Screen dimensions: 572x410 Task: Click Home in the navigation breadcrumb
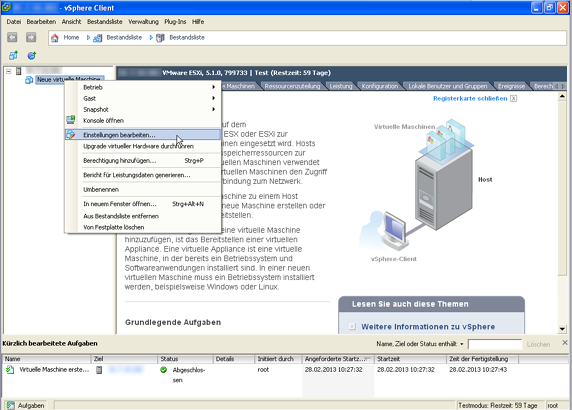point(71,38)
